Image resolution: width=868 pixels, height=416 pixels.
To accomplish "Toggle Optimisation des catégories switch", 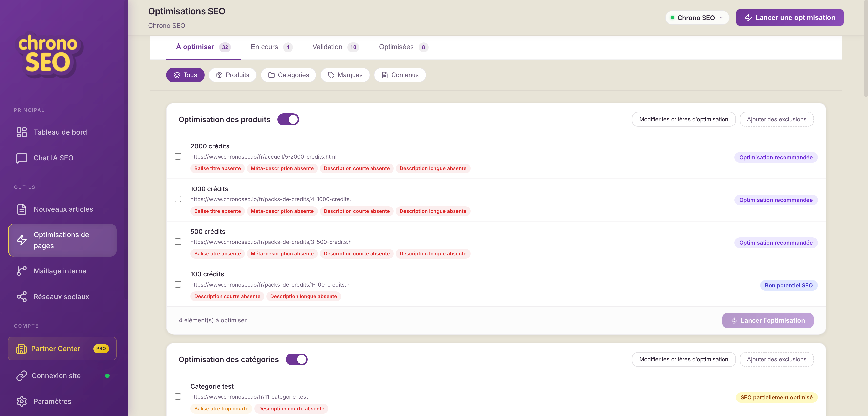I will 296,359.
